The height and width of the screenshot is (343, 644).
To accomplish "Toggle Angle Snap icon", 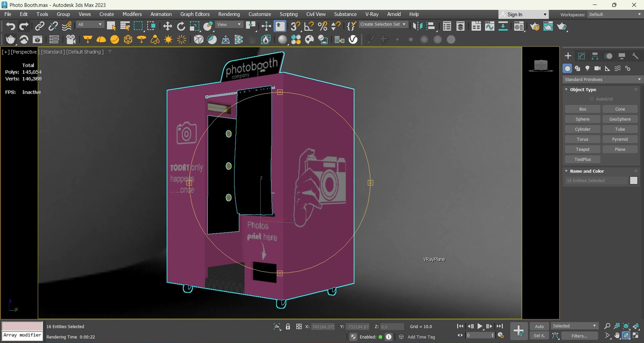I will pos(309,26).
